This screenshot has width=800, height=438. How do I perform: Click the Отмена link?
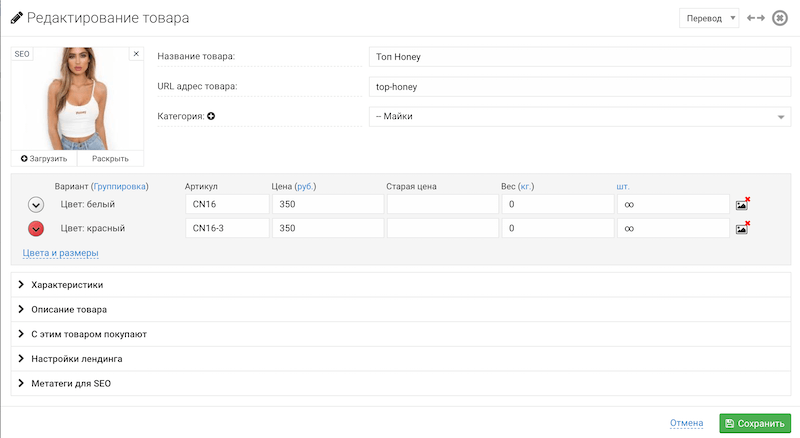pyautogui.click(x=686, y=424)
